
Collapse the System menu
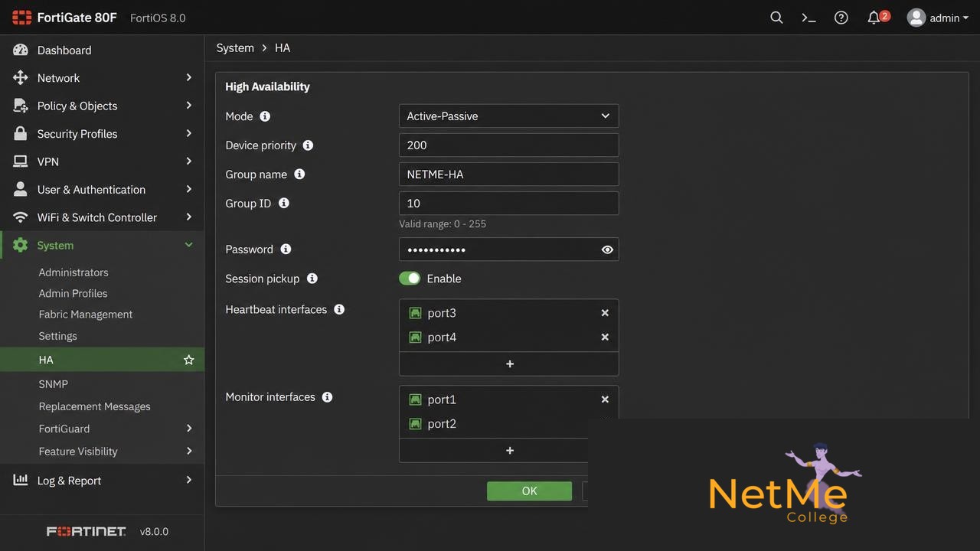tap(102, 246)
